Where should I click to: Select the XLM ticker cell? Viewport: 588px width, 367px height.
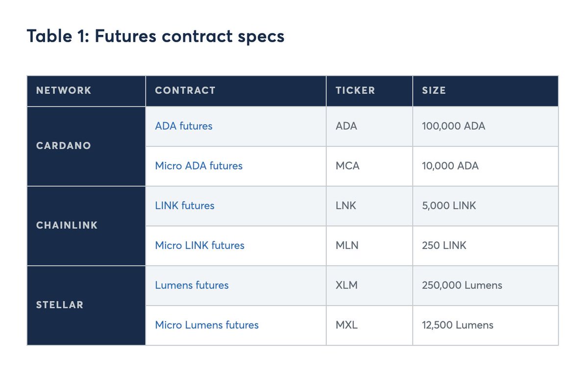pos(347,285)
